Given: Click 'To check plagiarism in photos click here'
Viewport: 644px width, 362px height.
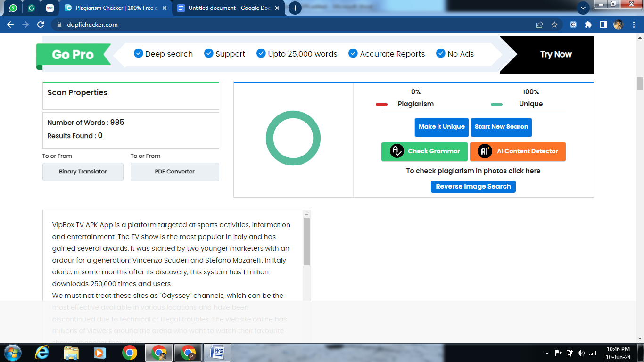Looking at the screenshot, I should 473,171.
